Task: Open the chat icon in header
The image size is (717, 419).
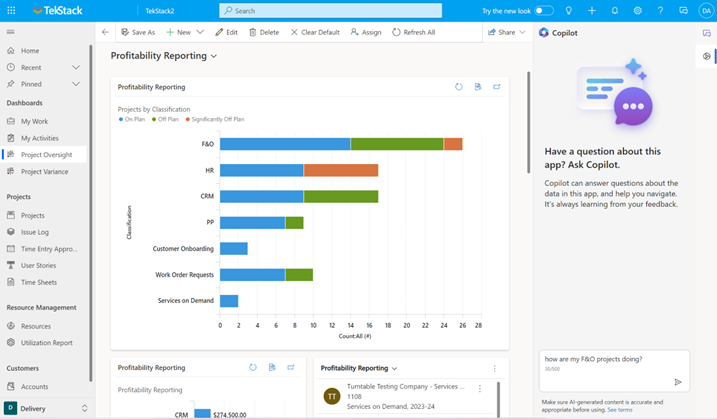Action: (x=683, y=11)
